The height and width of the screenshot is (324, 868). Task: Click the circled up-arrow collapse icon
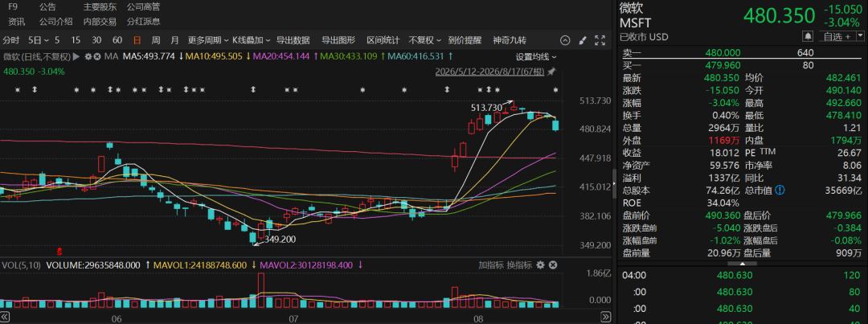[565, 40]
